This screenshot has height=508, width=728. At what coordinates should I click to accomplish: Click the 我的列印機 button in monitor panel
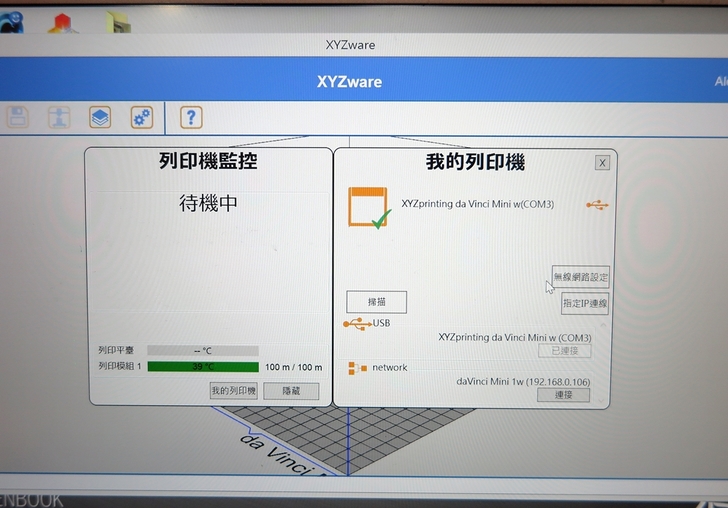coord(234,391)
